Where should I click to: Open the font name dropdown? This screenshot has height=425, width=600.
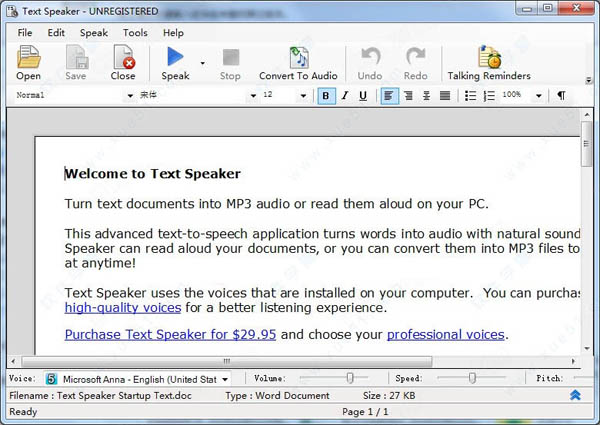click(x=253, y=96)
